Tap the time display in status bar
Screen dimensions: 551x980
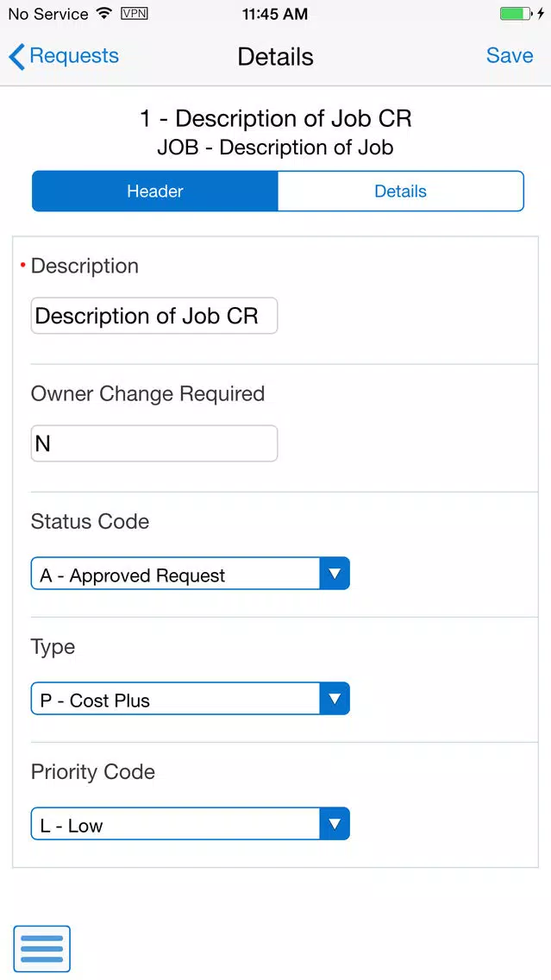(x=275, y=14)
